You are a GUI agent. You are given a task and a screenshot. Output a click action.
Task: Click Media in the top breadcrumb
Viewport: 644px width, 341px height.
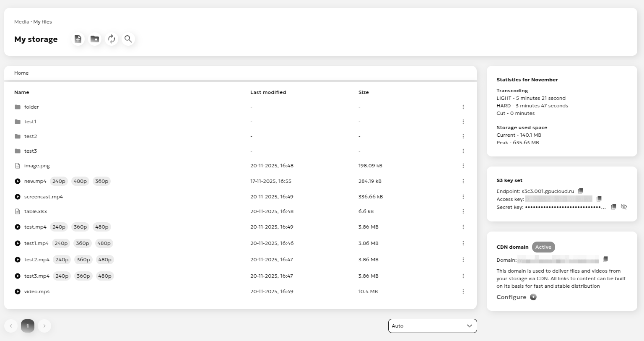coord(21,22)
